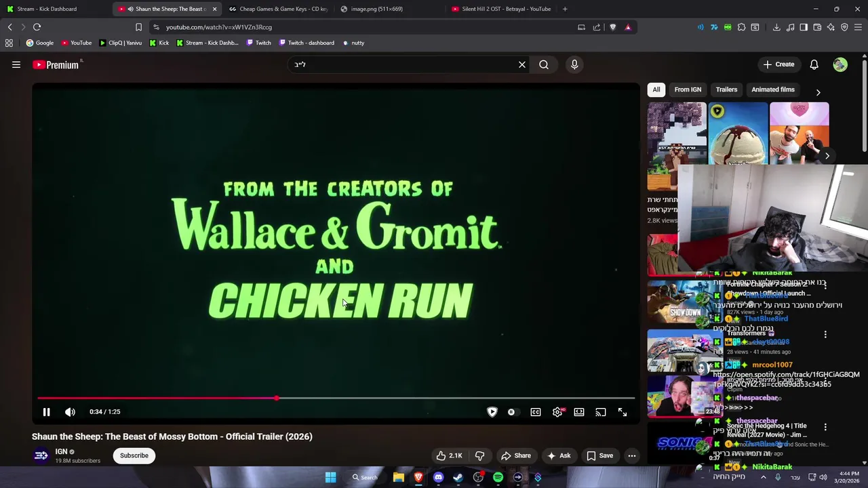
Task: Clear the YouTube search box text
Action: [x=522, y=64]
